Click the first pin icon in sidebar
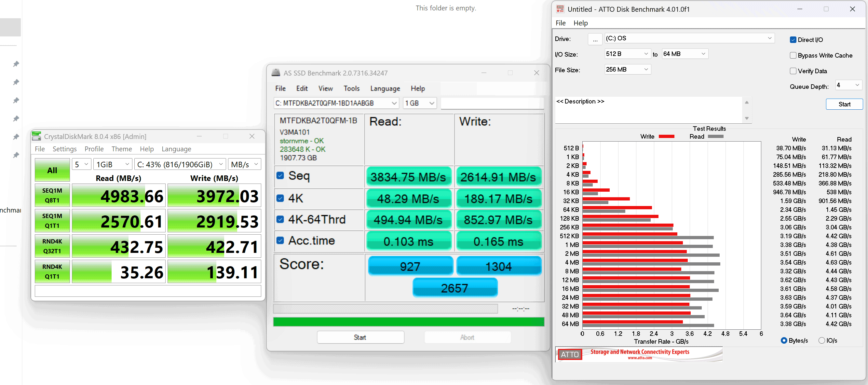This screenshot has height=385, width=868. [16, 64]
